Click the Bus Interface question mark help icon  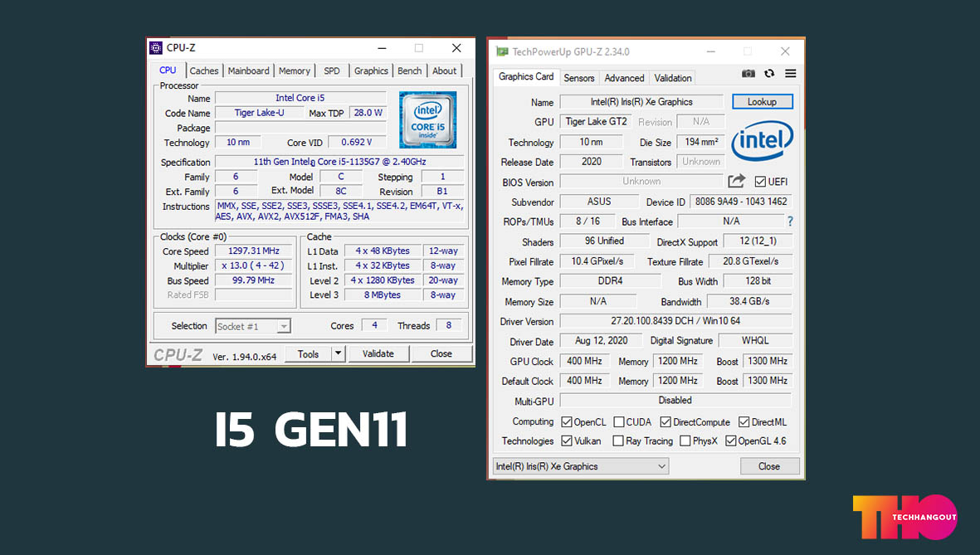coord(790,222)
